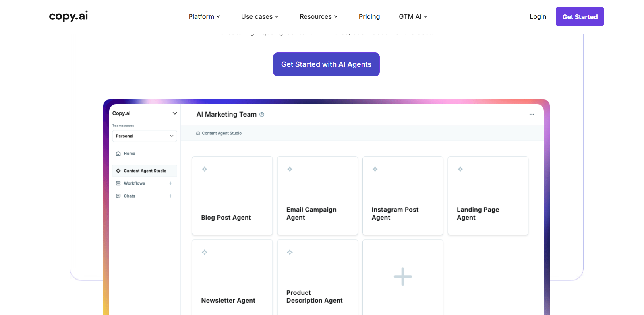This screenshot has width=644, height=315.
Task: Open Workflows in the sidebar
Action: (134, 183)
